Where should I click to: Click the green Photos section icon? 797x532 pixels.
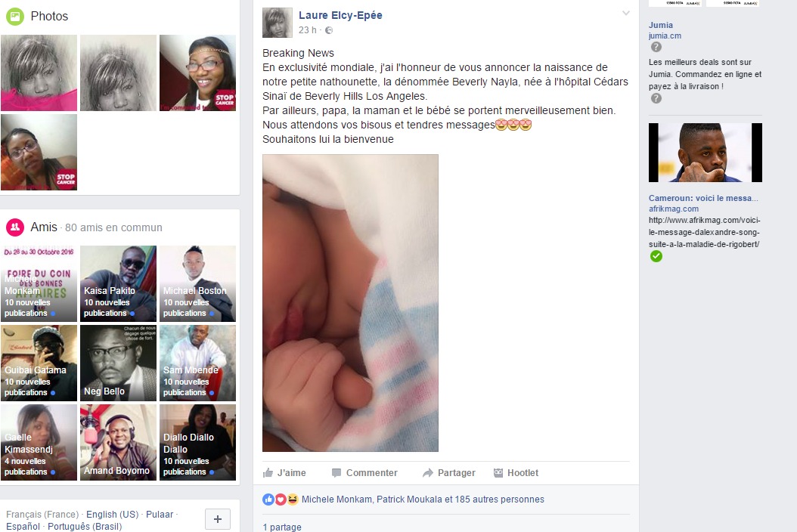coord(15,17)
